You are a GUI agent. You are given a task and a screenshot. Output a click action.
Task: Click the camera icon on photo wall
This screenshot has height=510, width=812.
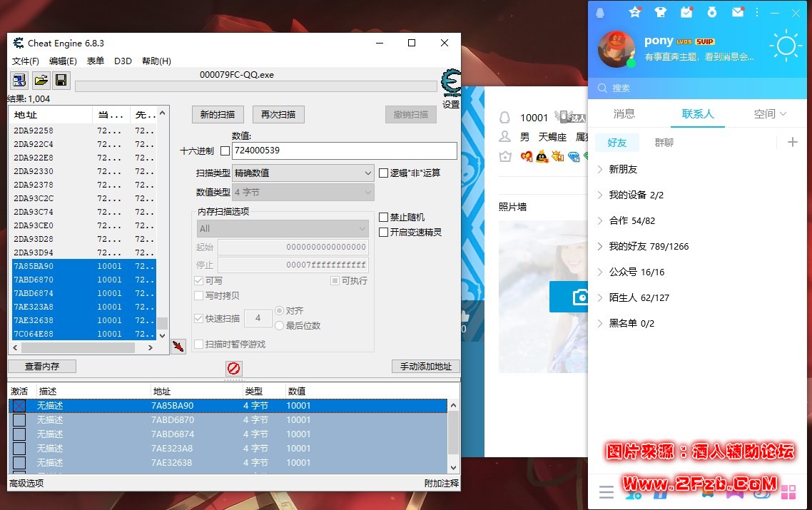click(x=580, y=297)
